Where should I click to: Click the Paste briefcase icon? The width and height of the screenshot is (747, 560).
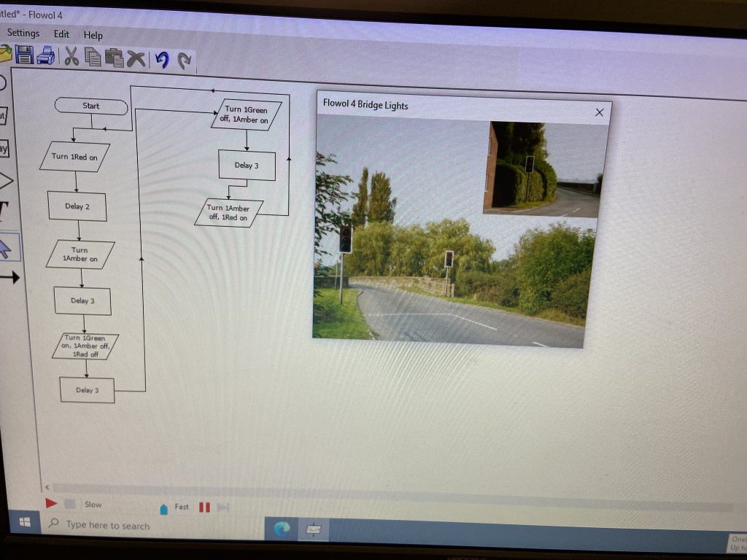pos(114,58)
